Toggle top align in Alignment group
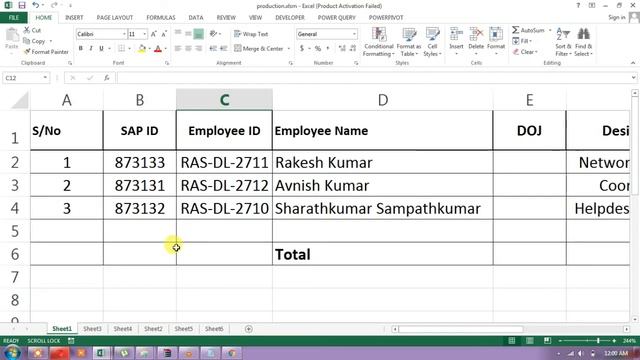This screenshot has width=640, height=360. click(178, 34)
